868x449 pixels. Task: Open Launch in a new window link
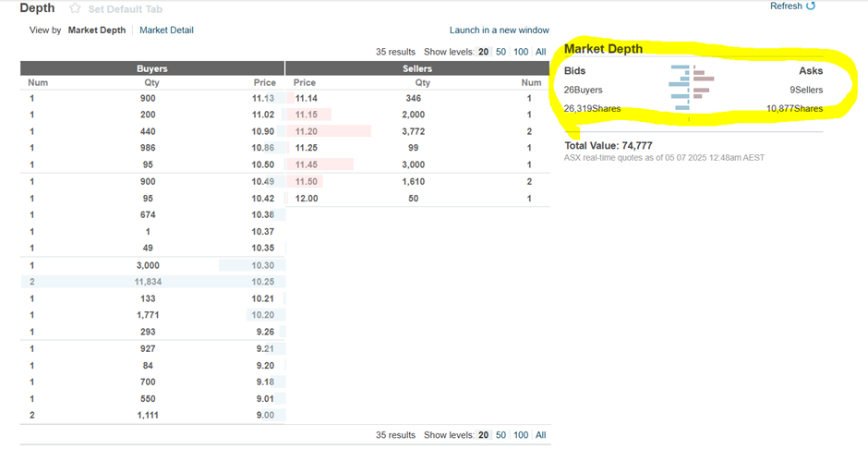pyautogui.click(x=499, y=30)
